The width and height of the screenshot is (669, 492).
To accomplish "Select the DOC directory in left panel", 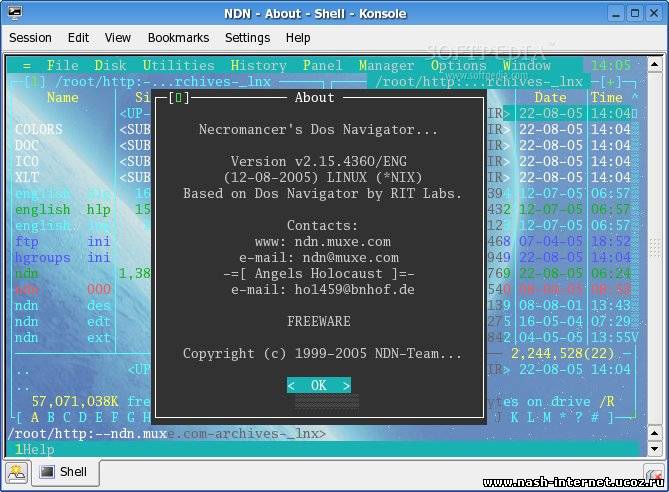I will click(x=26, y=146).
